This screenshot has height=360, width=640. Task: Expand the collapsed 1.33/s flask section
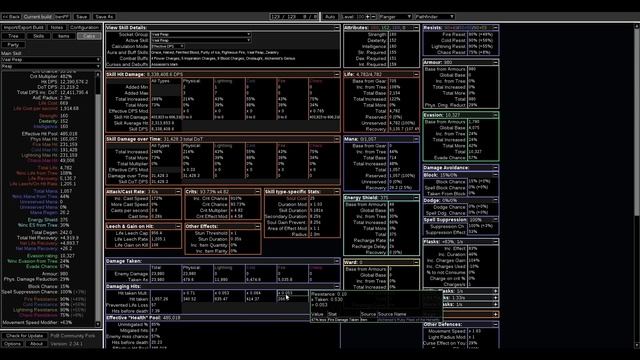point(495,298)
